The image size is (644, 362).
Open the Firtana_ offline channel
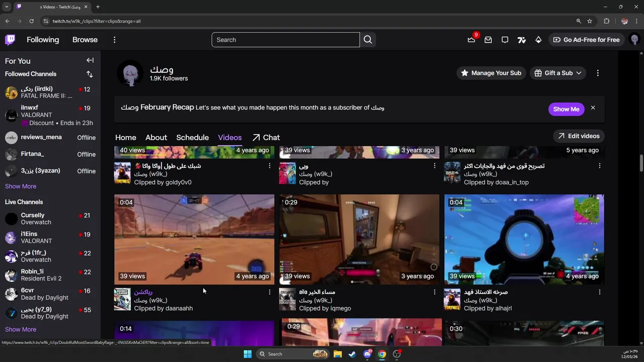click(50, 154)
